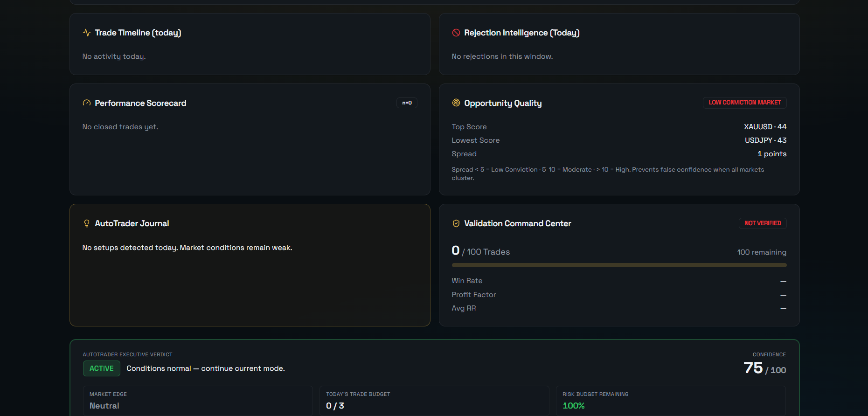Screen dimensions: 868x416
Task: Click the Win Rate row
Action: [619, 281]
